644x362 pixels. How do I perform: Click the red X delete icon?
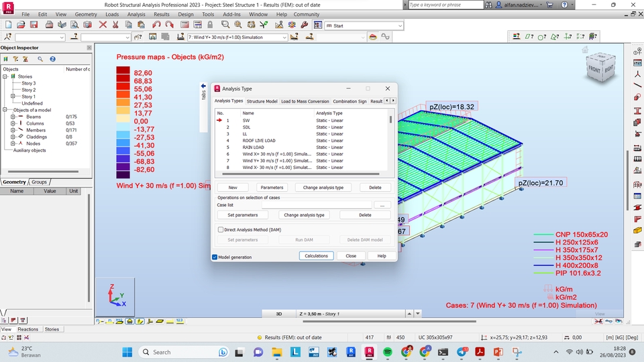tap(103, 25)
